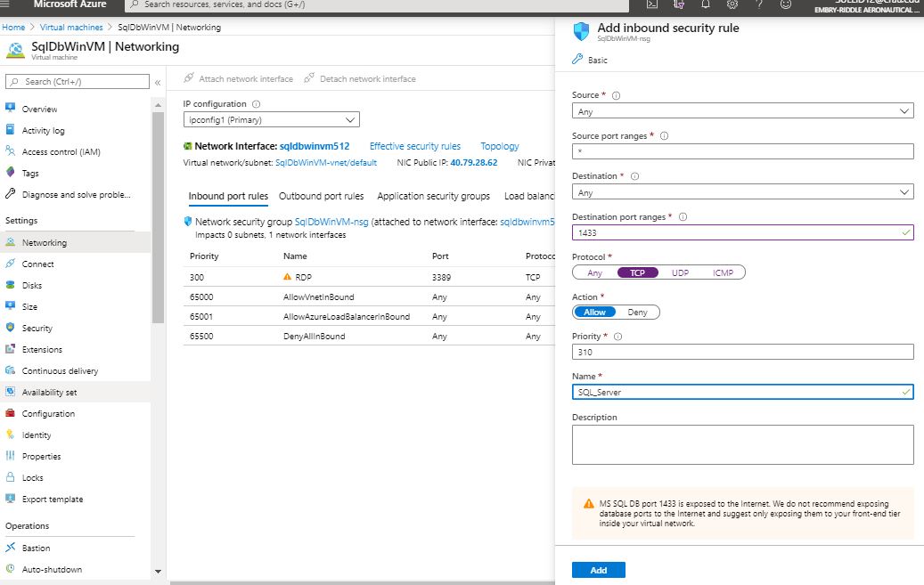924x585 pixels.
Task: Click Auto-shutdown clock icon
Action: [x=10, y=568]
